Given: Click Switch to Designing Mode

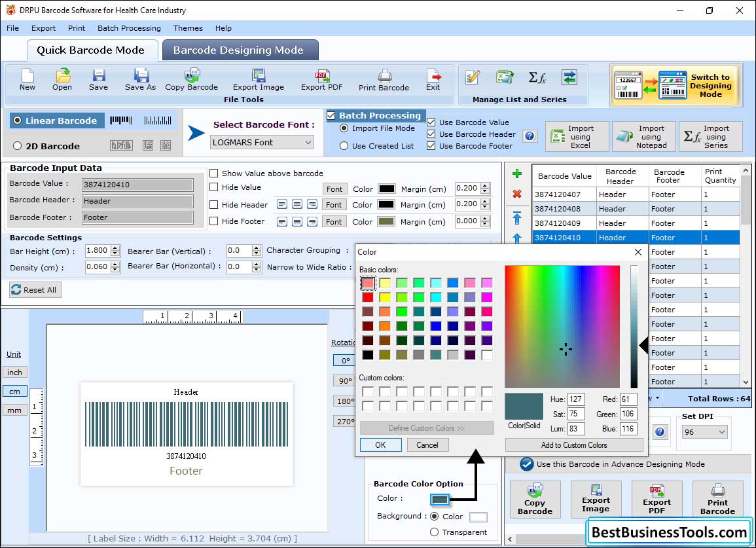Looking at the screenshot, I should click(x=675, y=85).
